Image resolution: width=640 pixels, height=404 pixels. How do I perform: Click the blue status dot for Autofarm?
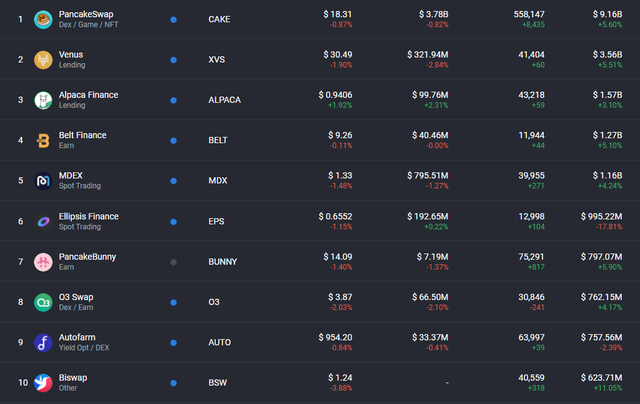(173, 343)
